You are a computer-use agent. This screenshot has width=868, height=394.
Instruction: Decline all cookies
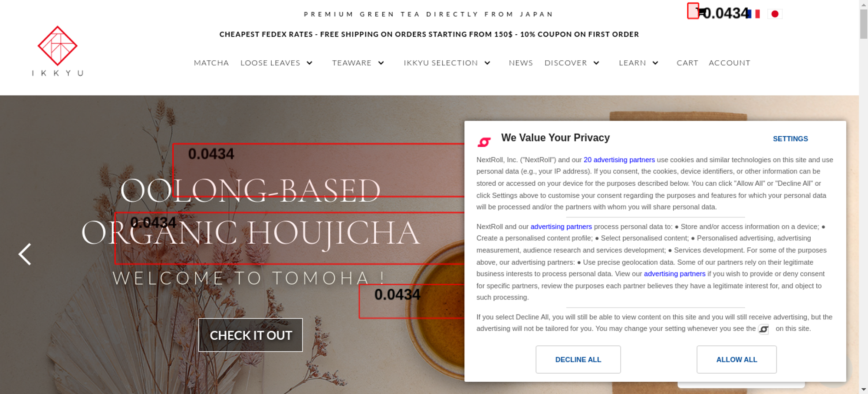point(578,359)
